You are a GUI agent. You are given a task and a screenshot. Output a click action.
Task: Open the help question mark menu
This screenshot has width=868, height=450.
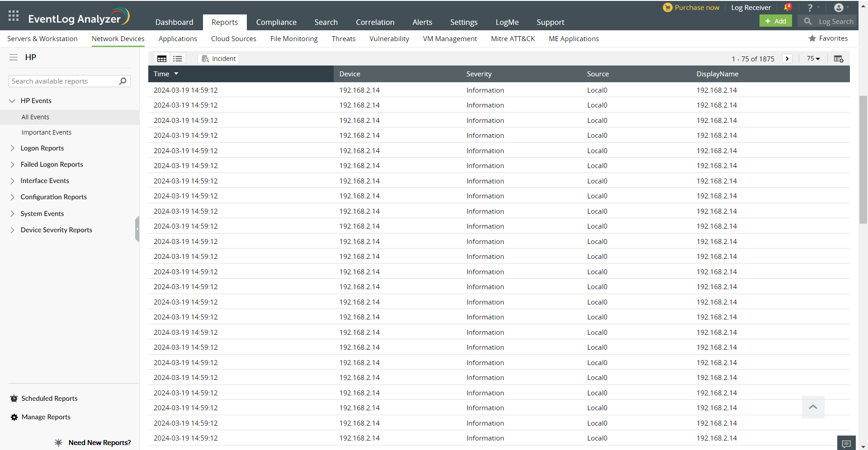pyautogui.click(x=810, y=8)
